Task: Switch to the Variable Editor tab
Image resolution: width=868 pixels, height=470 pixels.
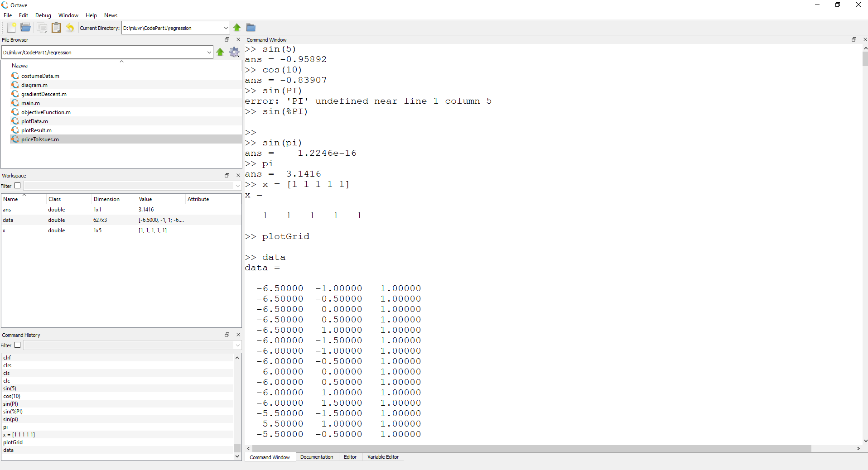Action: pos(383,457)
